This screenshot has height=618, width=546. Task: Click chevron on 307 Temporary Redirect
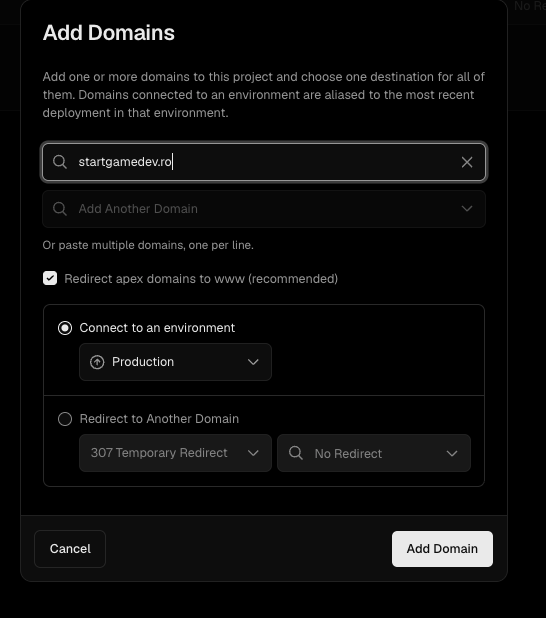click(x=253, y=453)
